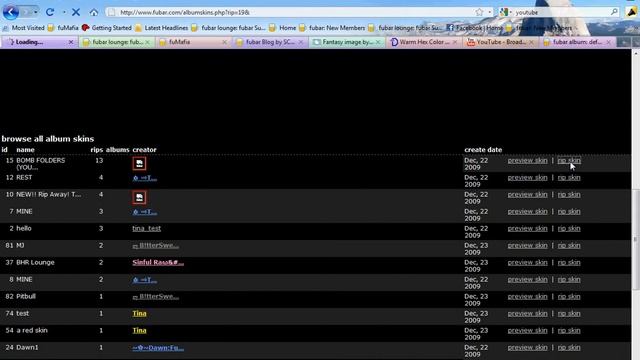
Task: Select the Pitbull skin name
Action: (x=26, y=296)
